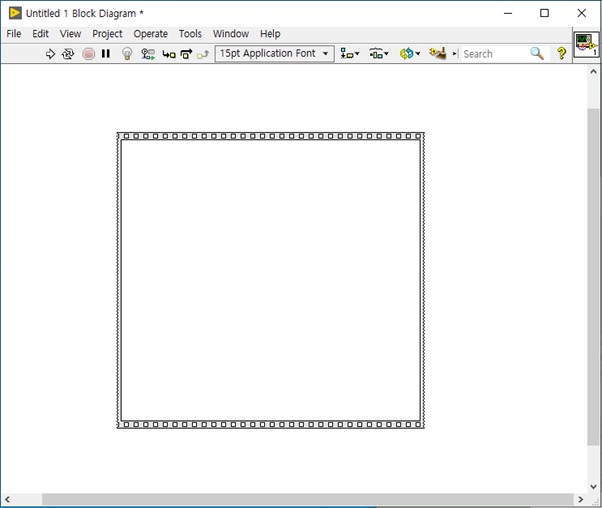Click the horizontal scrollbar left arrow
Viewport: 602px width, 508px height.
pyautogui.click(x=7, y=499)
